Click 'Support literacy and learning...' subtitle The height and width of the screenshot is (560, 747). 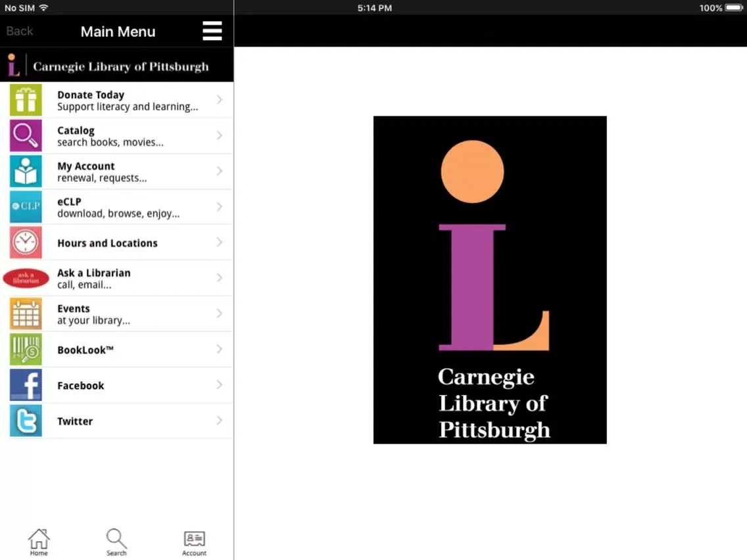click(128, 106)
